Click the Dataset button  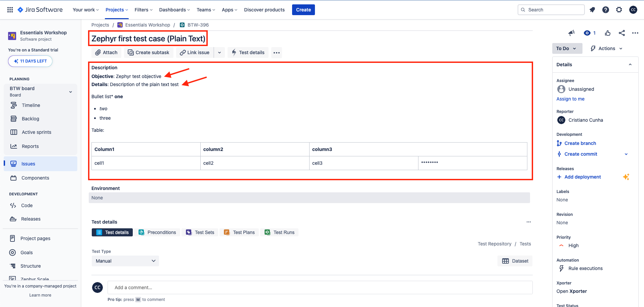click(515, 261)
